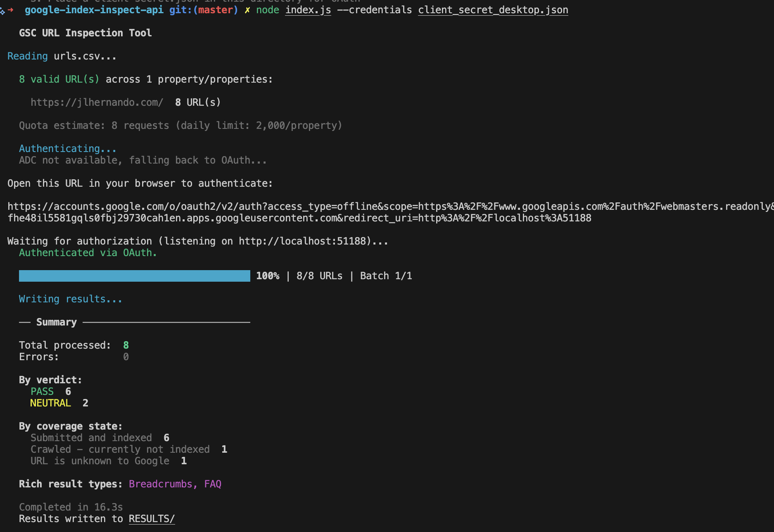Image resolution: width=774 pixels, height=532 pixels.
Task: Click the google-index-inspect-api directory name
Action: [x=93, y=9]
